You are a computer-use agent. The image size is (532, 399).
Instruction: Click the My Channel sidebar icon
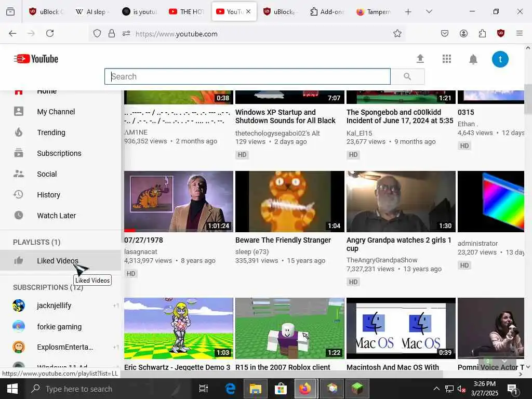[19, 111]
